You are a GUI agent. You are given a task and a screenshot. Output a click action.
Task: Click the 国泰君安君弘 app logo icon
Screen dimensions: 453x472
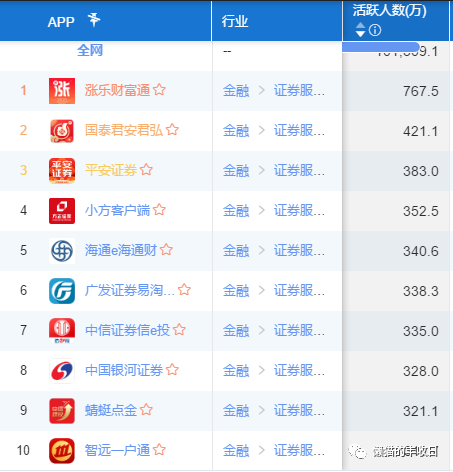tap(62, 131)
